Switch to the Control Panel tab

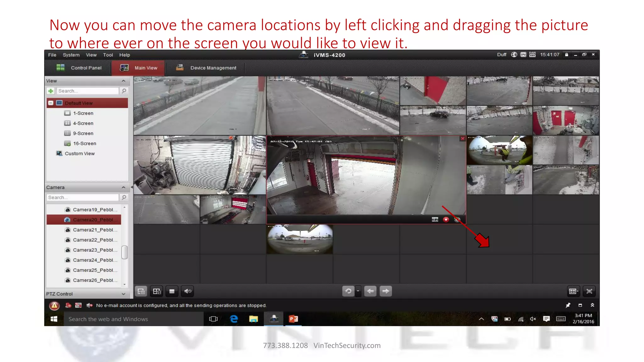tap(79, 68)
